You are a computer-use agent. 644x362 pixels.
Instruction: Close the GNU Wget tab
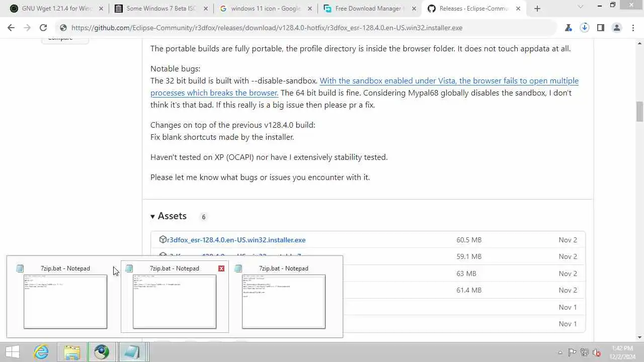101,9
